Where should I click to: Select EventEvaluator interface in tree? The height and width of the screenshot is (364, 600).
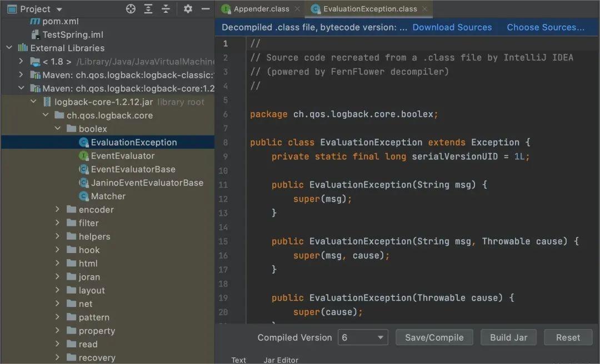click(122, 155)
